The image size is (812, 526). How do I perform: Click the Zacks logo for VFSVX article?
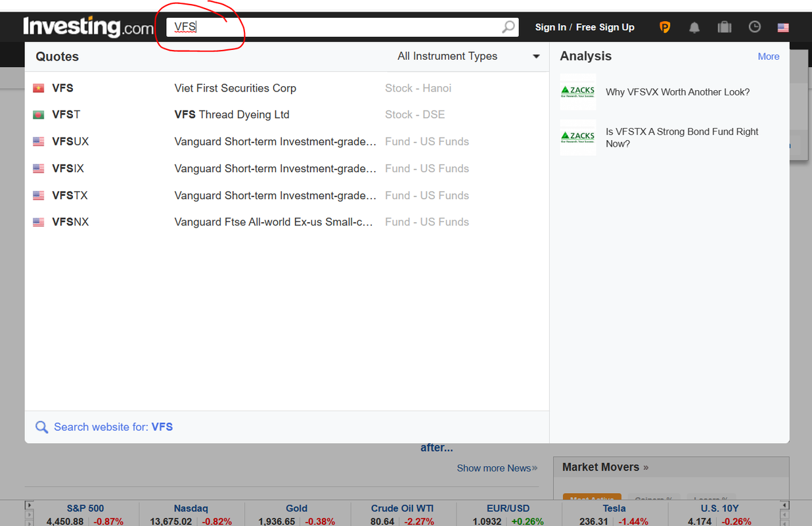tap(578, 92)
